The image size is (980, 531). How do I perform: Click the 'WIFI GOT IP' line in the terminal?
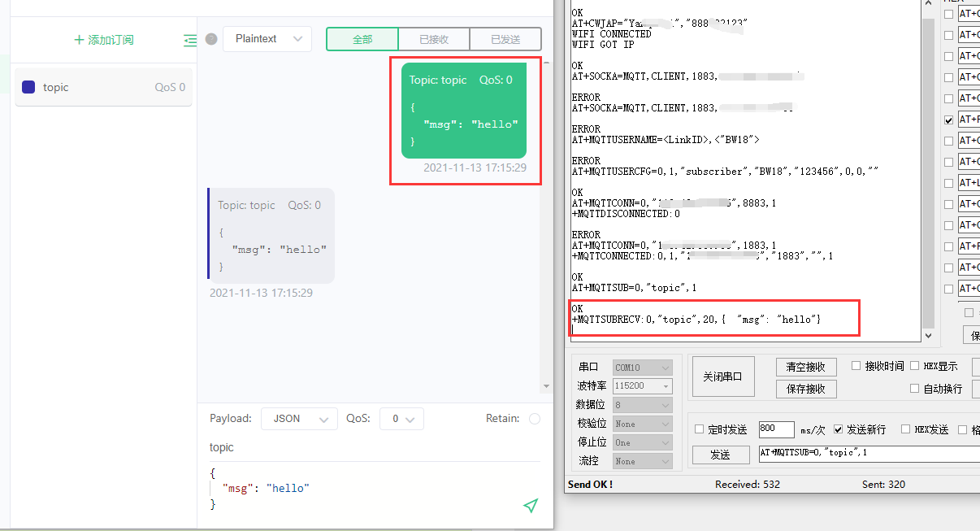coord(603,45)
